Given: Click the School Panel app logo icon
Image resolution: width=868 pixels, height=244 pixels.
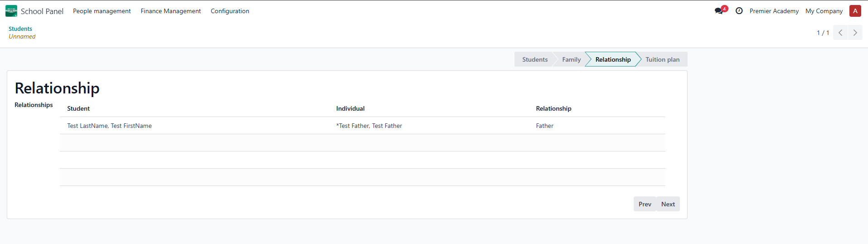Looking at the screenshot, I should pyautogui.click(x=11, y=11).
